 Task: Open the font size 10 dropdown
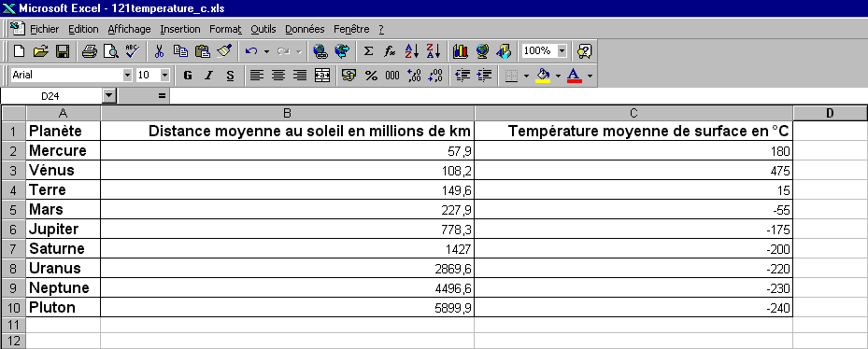(164, 76)
